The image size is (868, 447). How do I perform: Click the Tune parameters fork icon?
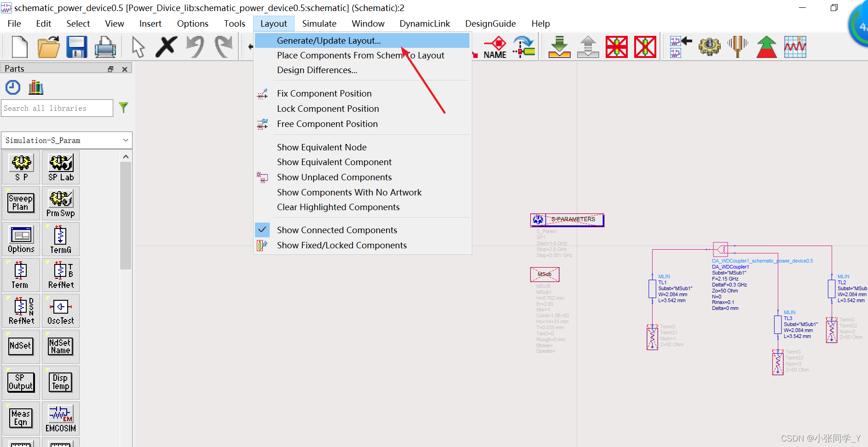(738, 46)
